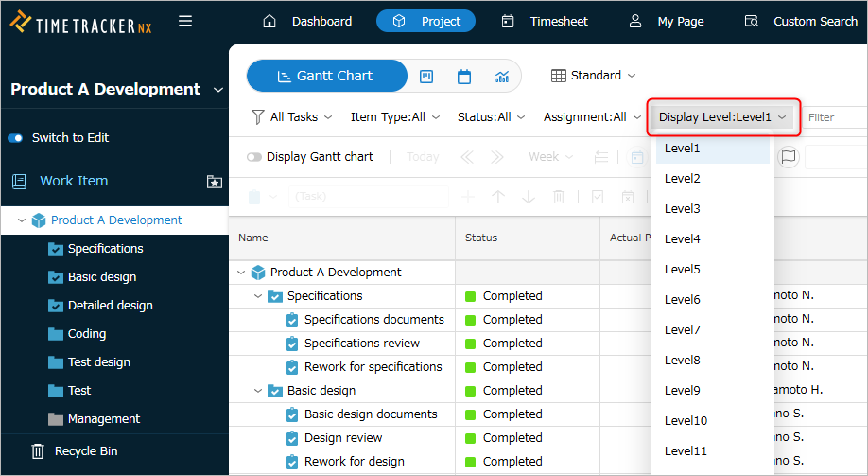Select Level5 in dropdown list
The image size is (868, 476).
click(713, 270)
